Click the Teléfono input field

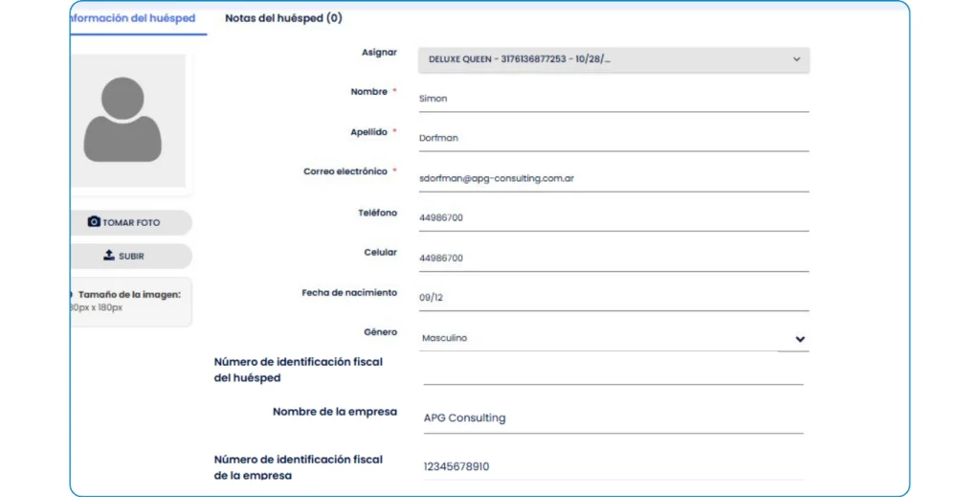point(613,218)
